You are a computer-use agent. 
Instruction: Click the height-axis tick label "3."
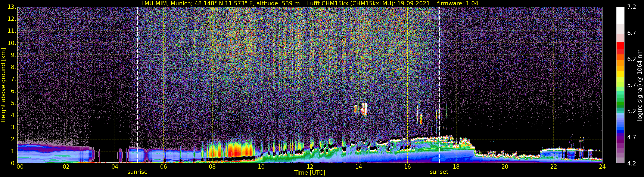click(x=13, y=127)
